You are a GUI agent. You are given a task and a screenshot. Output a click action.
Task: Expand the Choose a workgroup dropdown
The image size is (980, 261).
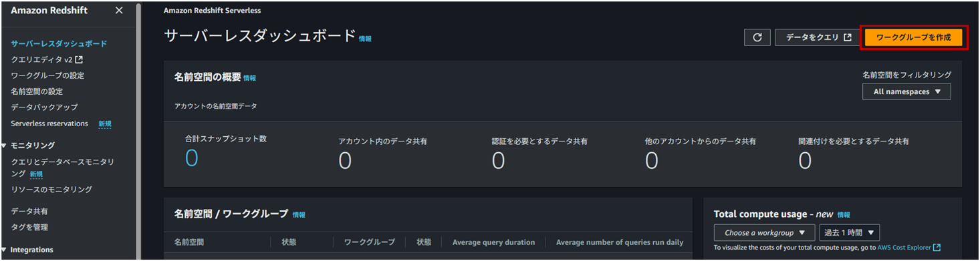click(x=764, y=233)
